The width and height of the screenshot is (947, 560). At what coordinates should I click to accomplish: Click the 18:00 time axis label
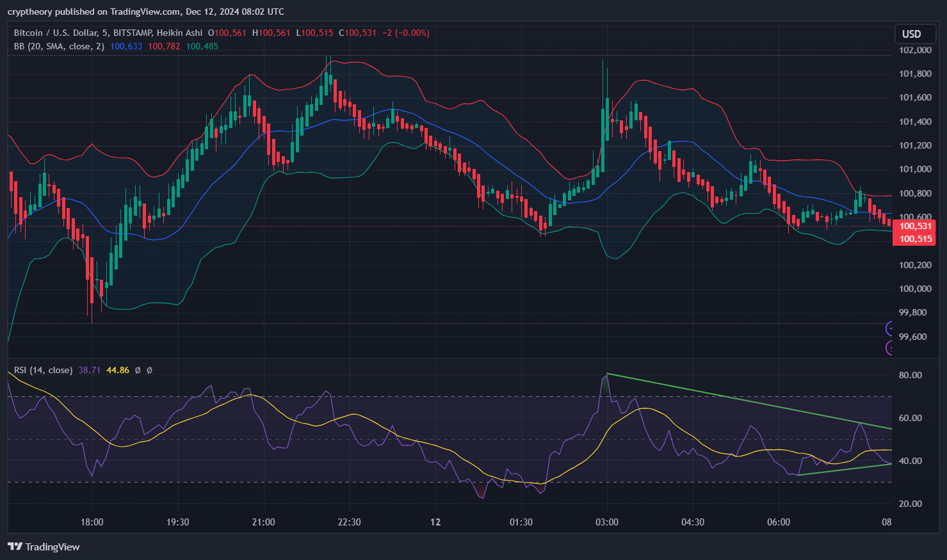click(x=92, y=522)
